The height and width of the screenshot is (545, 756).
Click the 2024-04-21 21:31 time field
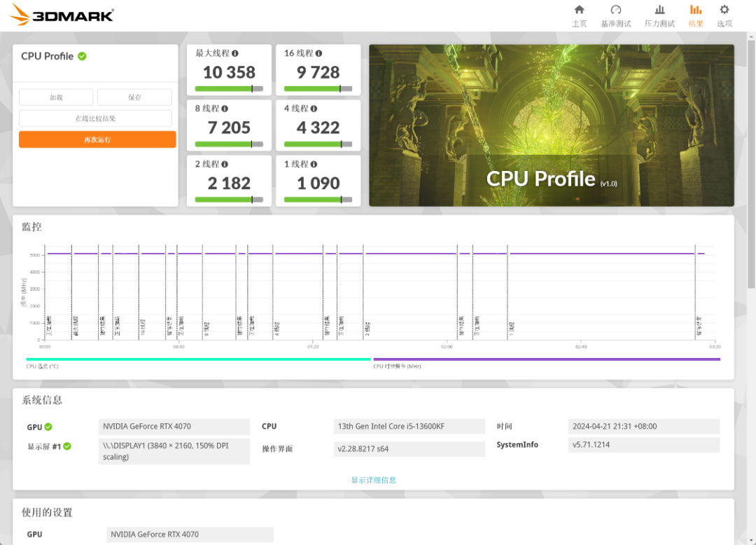[644, 427]
